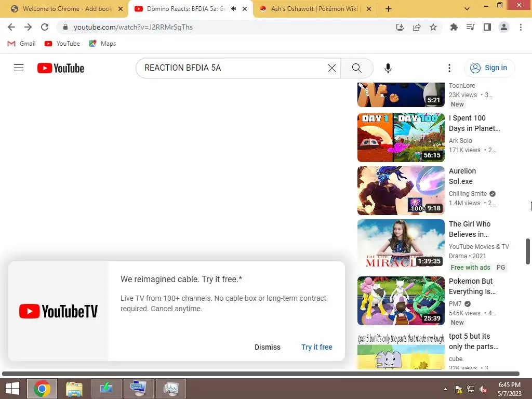Click the Sign in button
Image resolution: width=532 pixels, height=399 pixels.
click(x=489, y=68)
